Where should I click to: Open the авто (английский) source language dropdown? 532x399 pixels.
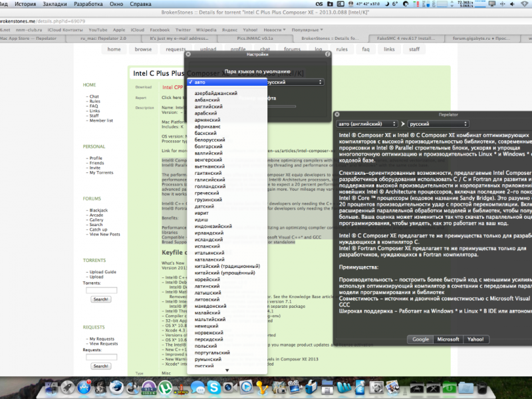[366, 124]
